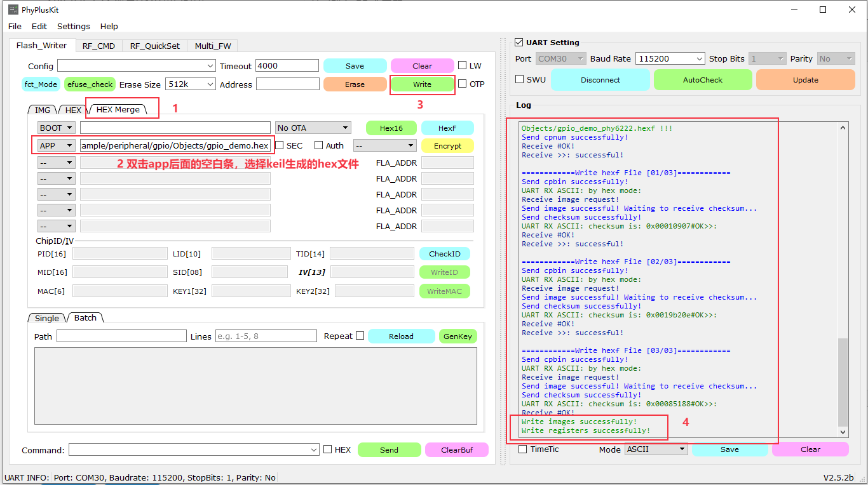Click the AutoCheck button
The height and width of the screenshot is (485, 868).
point(703,80)
